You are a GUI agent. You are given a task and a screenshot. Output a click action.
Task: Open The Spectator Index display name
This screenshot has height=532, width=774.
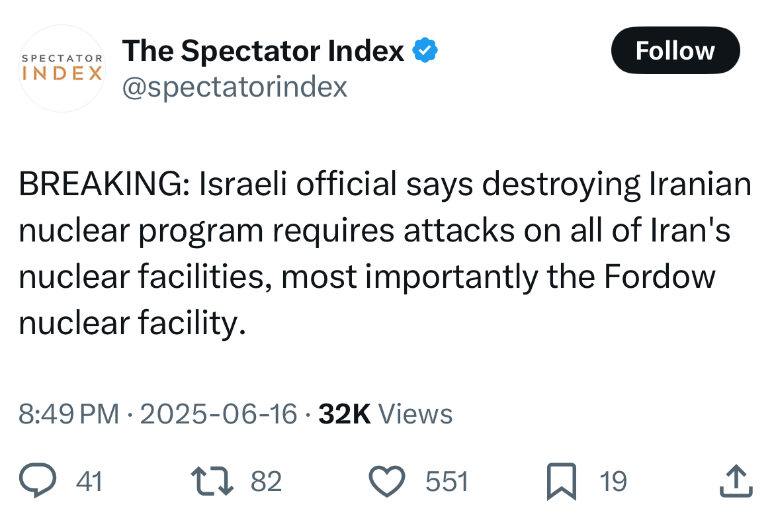point(263,50)
